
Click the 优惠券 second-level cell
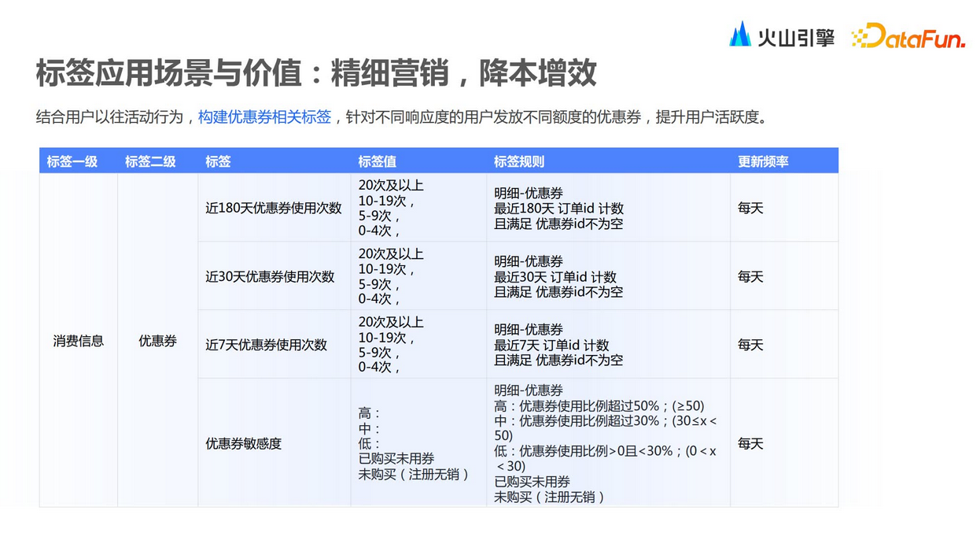coord(157,341)
